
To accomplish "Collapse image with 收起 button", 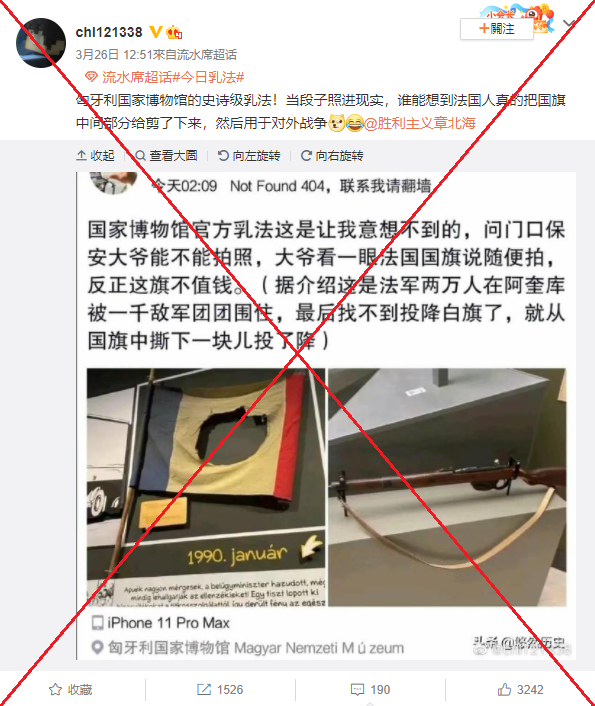I will pyautogui.click(x=95, y=156).
